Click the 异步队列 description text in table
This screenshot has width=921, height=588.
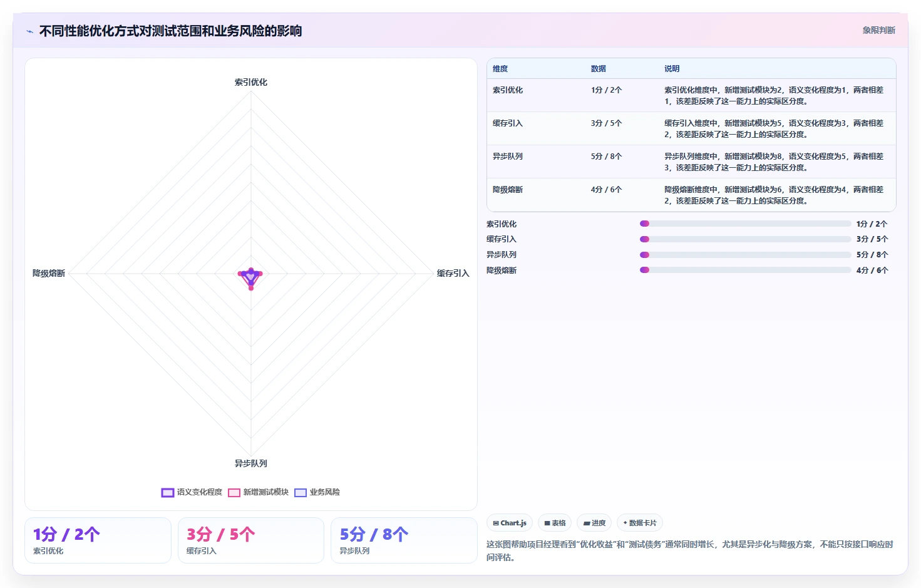774,162
